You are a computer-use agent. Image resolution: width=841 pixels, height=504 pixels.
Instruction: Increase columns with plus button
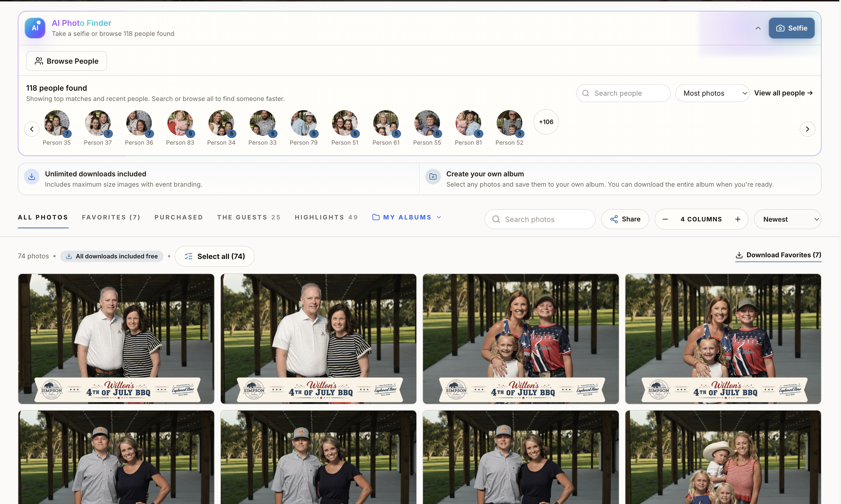tap(738, 219)
